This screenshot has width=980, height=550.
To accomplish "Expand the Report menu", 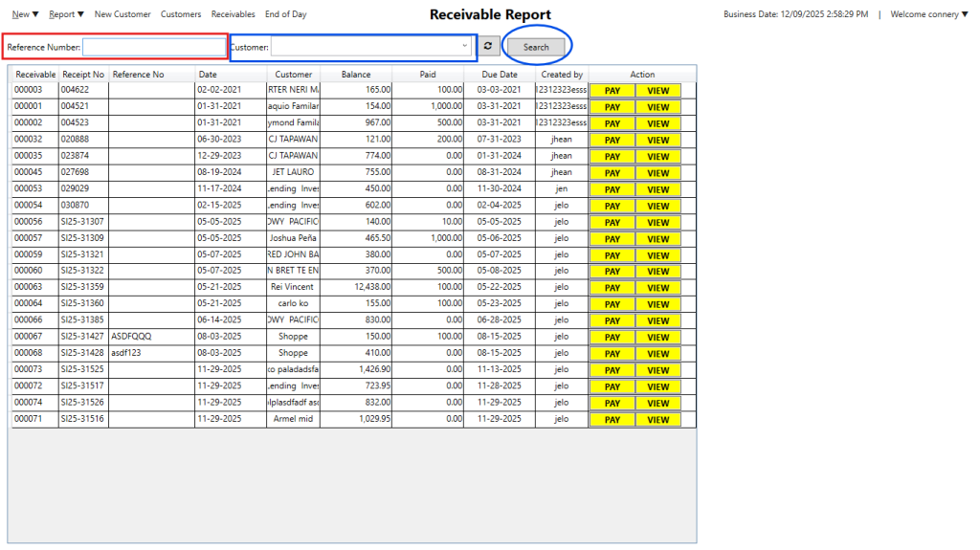I will coord(66,14).
